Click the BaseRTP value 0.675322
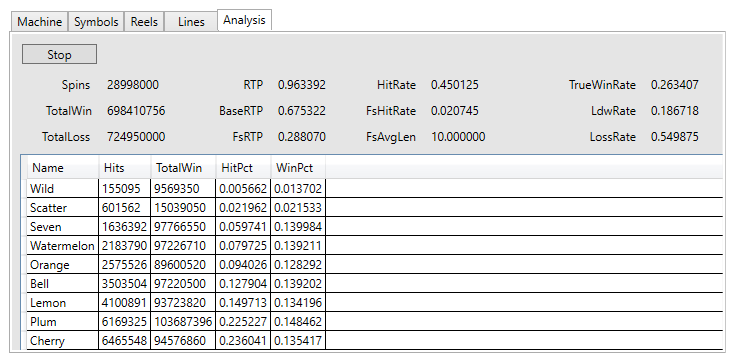This screenshot has height=363, width=732. [x=302, y=111]
